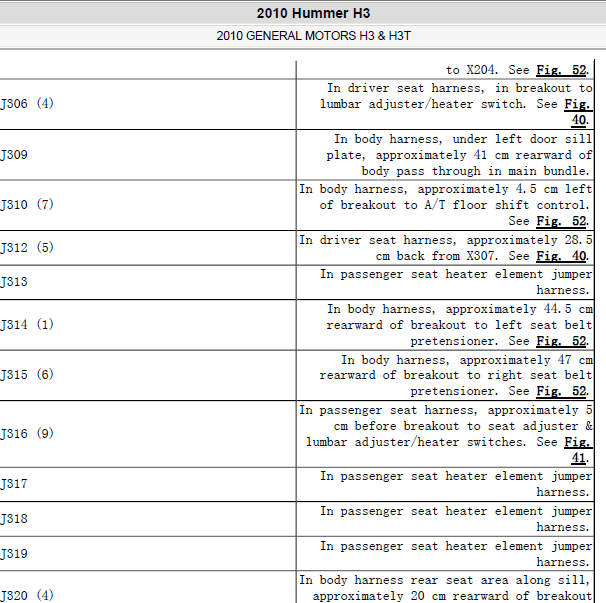The width and height of the screenshot is (606, 603).
Task: Select the J306 (4) cell
Action: click(148, 104)
